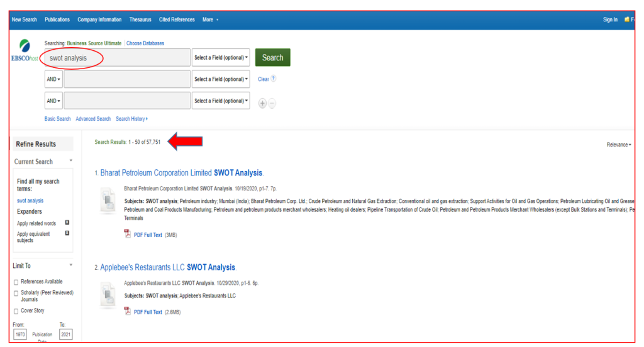The height and width of the screenshot is (347, 644).
Task: Click Refine Results heading
Action: point(36,144)
